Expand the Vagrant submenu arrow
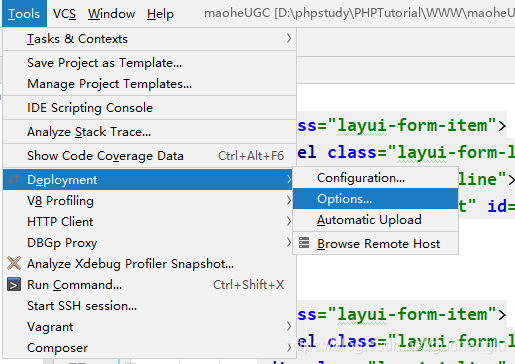515x364 pixels. pyautogui.click(x=289, y=326)
